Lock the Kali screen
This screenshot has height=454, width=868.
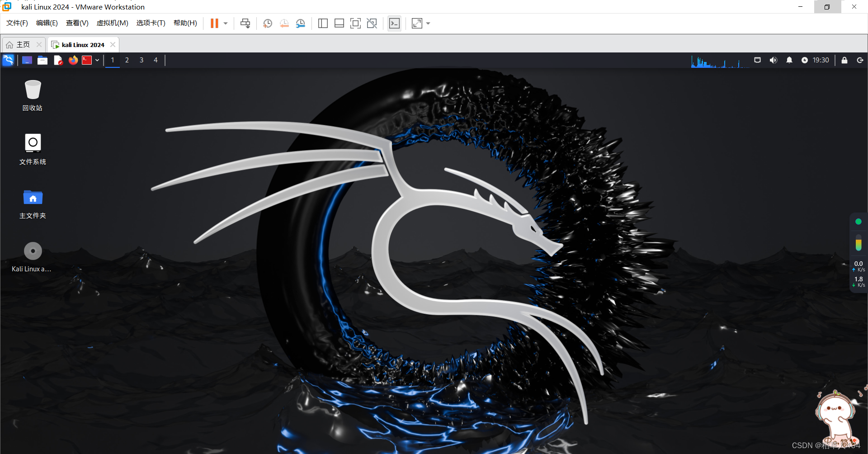(x=844, y=60)
